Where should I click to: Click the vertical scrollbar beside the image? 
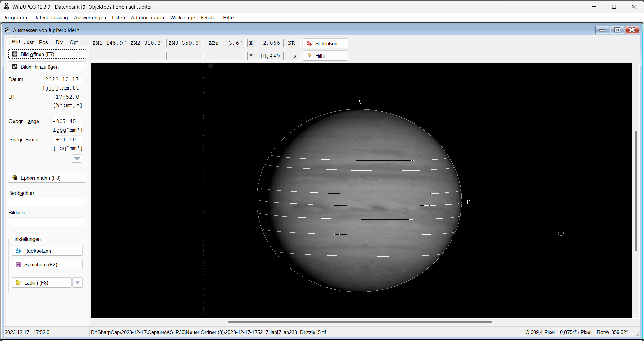(x=636, y=190)
